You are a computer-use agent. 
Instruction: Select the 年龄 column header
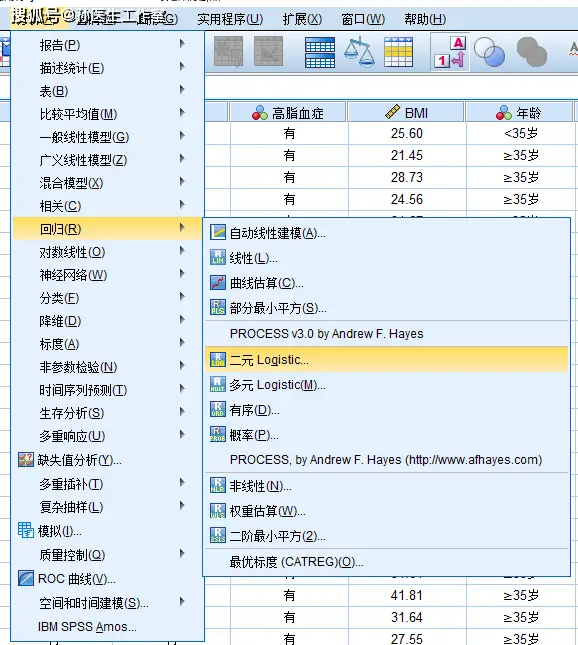[518, 112]
